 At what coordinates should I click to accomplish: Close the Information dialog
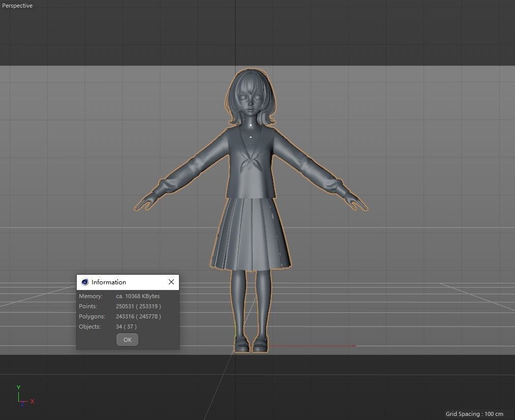coord(171,282)
